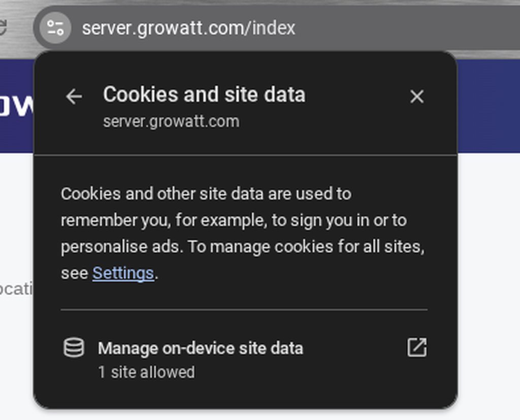Click the open-external icon for site data
The image size is (520, 420).
pos(417,348)
